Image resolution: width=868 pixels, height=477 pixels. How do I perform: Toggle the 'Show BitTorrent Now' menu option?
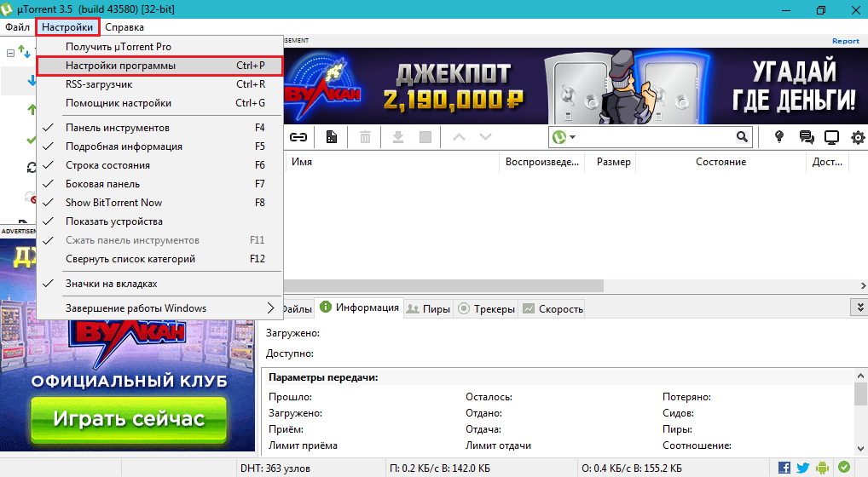113,203
